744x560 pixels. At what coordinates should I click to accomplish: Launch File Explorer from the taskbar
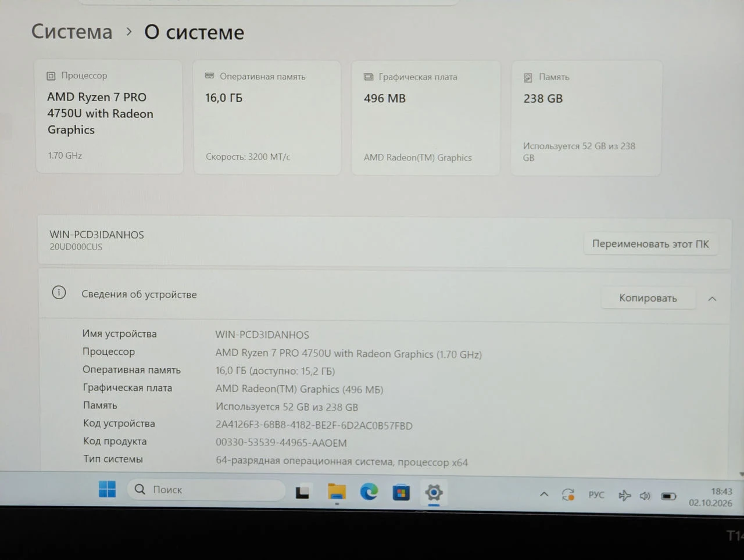click(337, 492)
